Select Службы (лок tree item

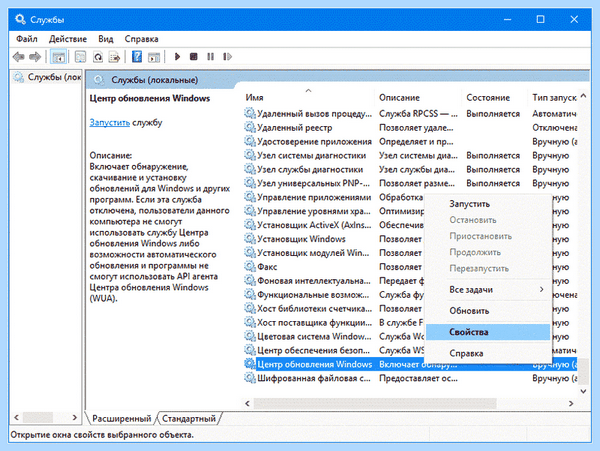pyautogui.click(x=47, y=77)
